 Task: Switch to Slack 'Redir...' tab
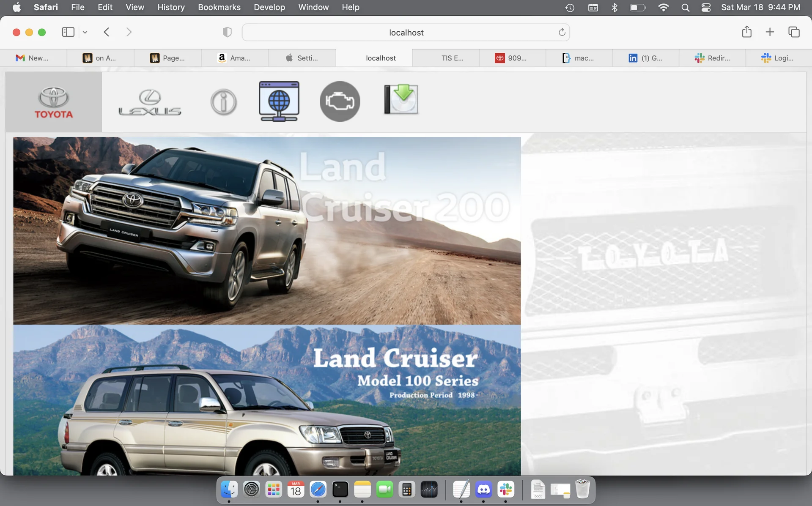[712, 58]
